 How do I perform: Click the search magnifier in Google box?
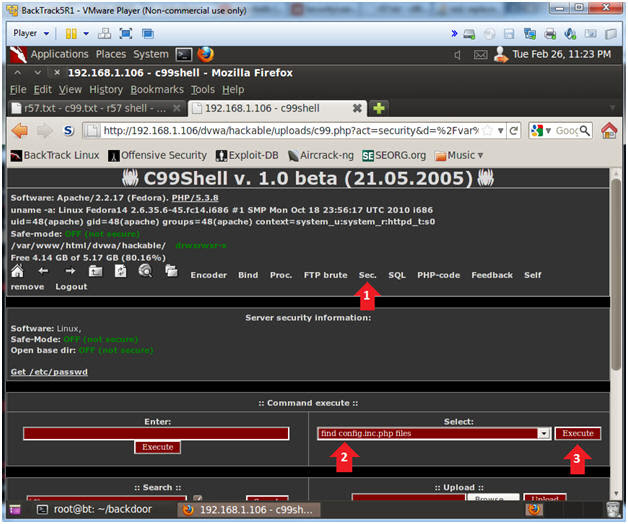585,130
